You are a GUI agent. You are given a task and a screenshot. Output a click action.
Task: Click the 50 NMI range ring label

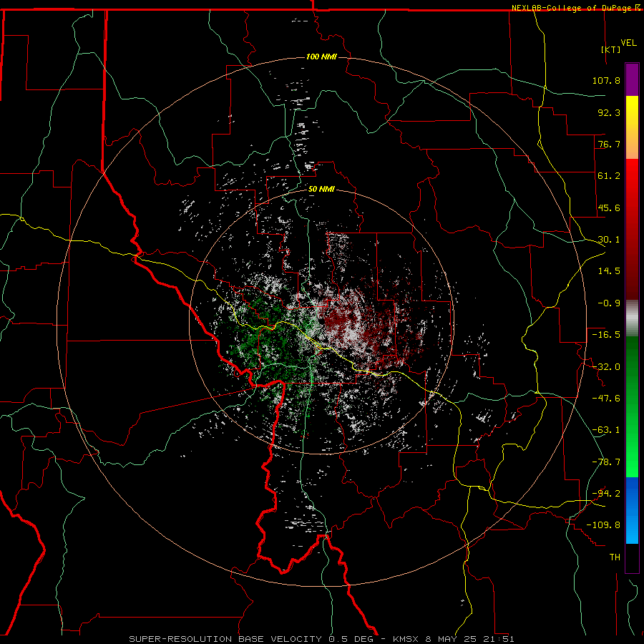pos(321,190)
